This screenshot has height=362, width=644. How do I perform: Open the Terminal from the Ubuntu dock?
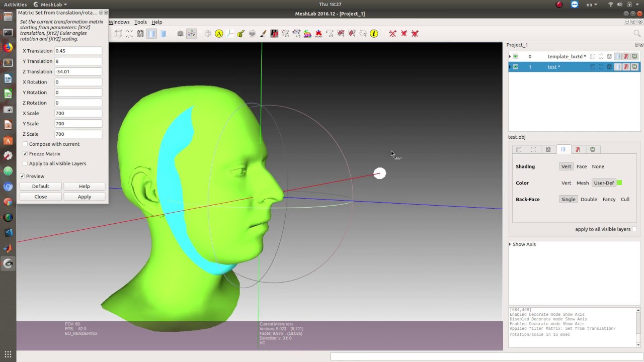[x=8, y=32]
